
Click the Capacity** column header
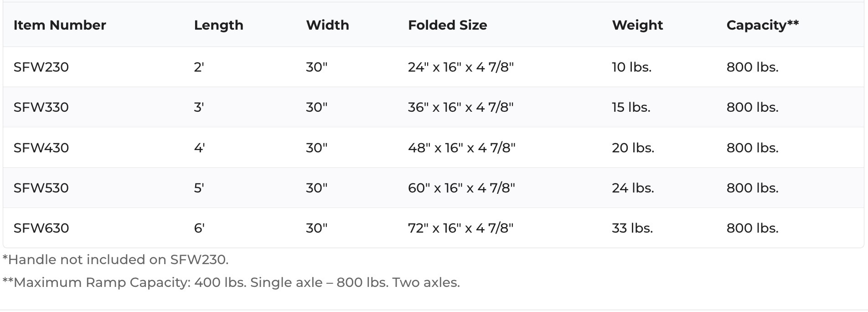762,25
